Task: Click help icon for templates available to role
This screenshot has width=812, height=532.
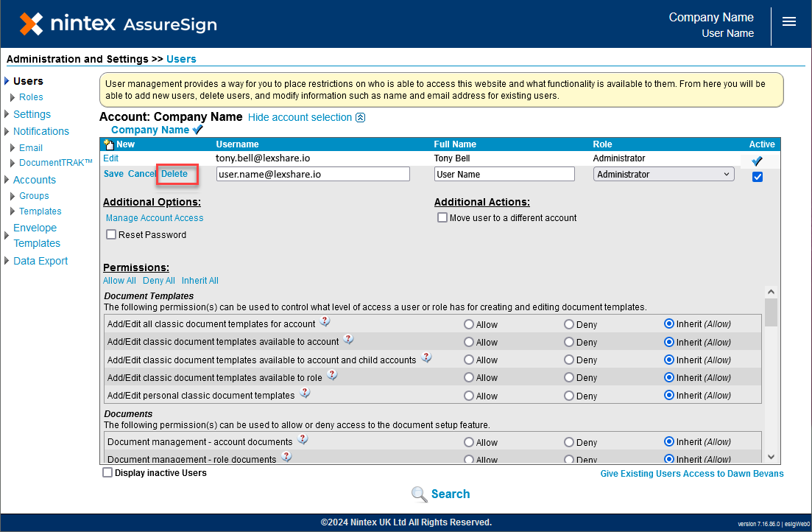Action: (332, 376)
